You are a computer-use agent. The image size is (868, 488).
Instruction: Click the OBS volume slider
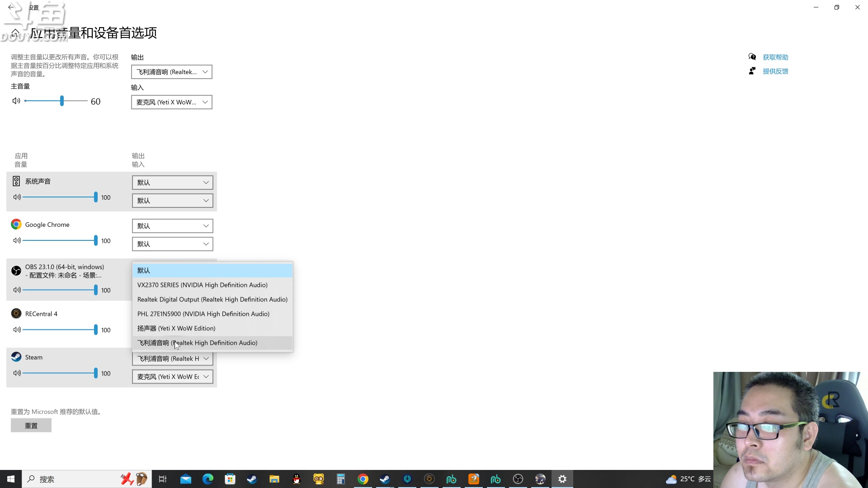pyautogui.click(x=60, y=290)
